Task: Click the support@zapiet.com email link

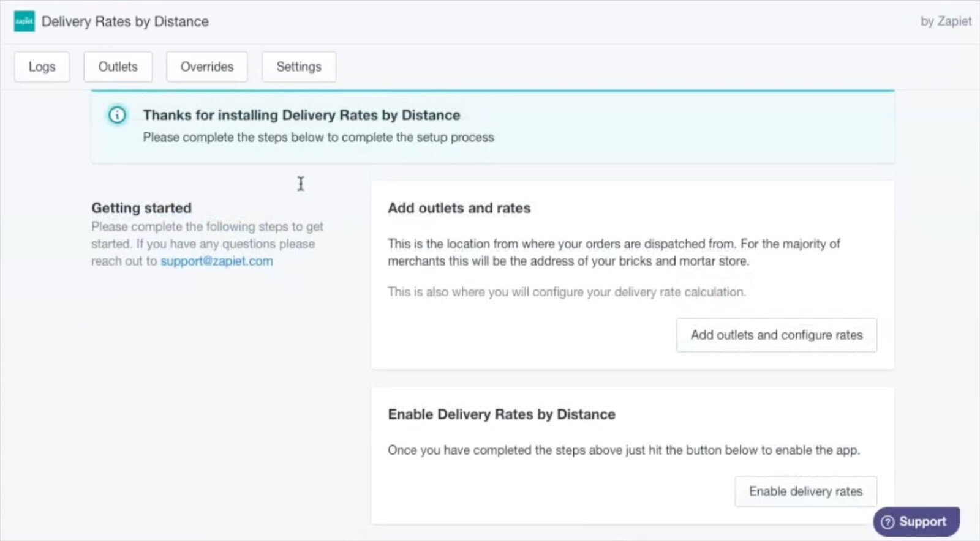Action: [217, 261]
